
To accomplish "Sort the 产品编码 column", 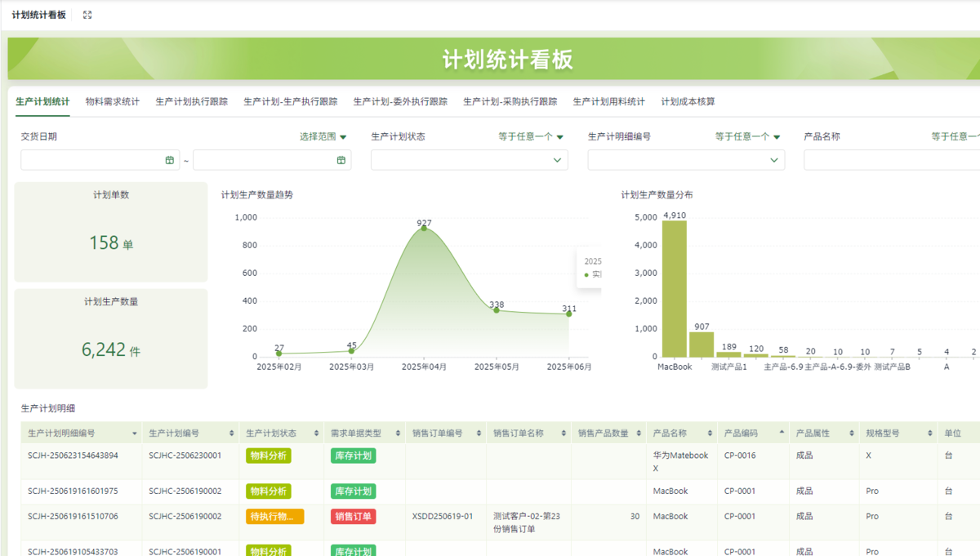I will 782,433.
